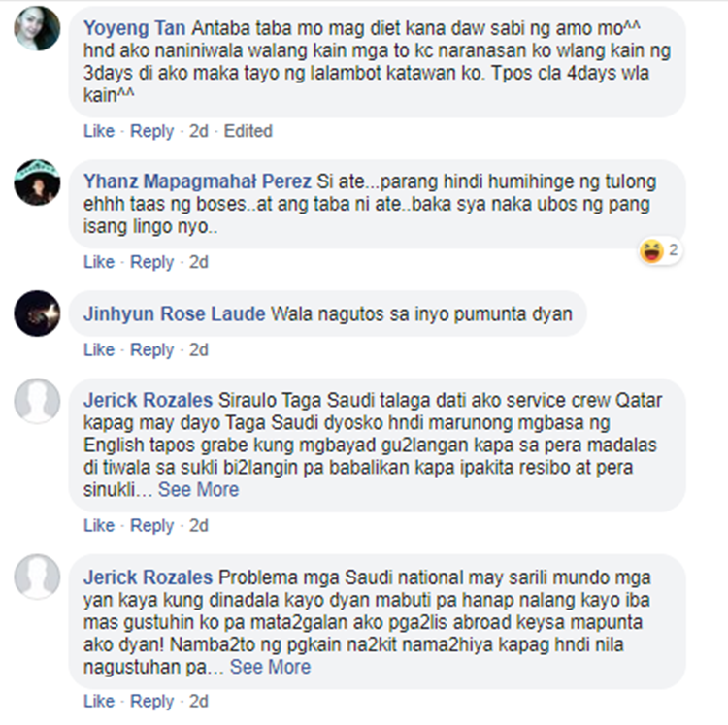This screenshot has height=725, width=728.
Task: Reply to Jinhyun Rose Laude's comment
Action: tap(151, 350)
